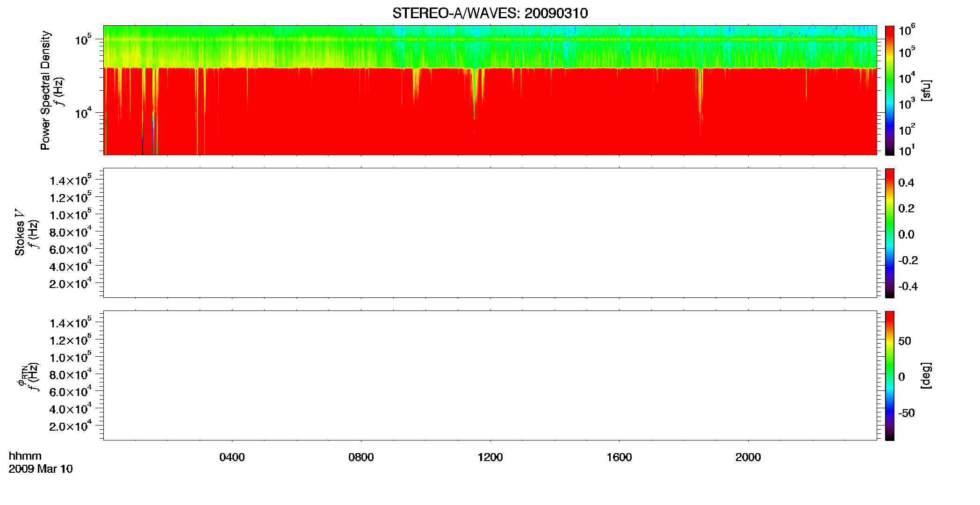Click the 50 label on φRTN colorbar
Viewport: 980px width, 505px height.
point(905,341)
